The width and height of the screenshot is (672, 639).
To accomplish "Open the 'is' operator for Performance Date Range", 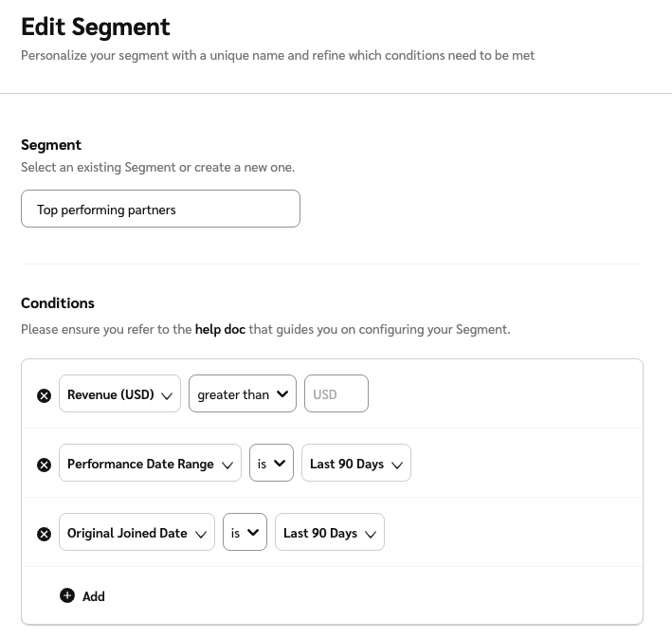I will (271, 464).
